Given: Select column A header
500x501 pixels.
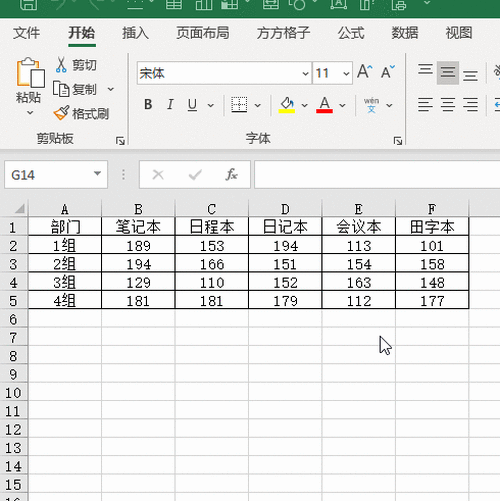Looking at the screenshot, I should tap(65, 209).
